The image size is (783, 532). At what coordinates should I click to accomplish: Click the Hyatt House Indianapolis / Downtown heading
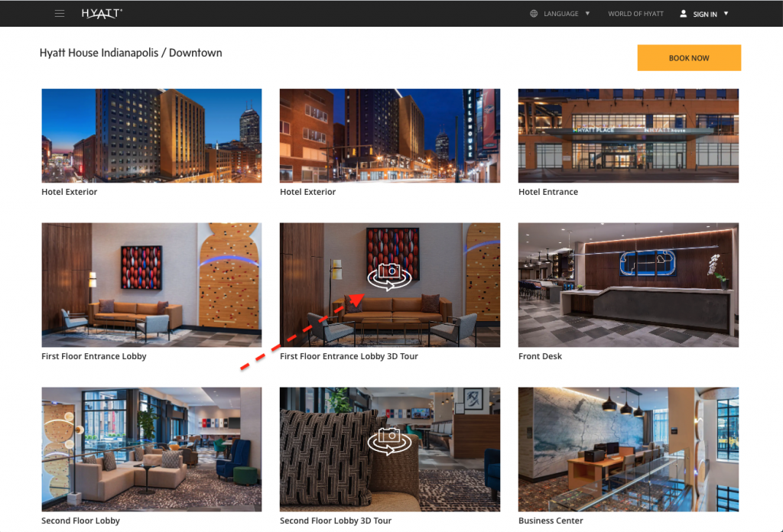(x=131, y=53)
